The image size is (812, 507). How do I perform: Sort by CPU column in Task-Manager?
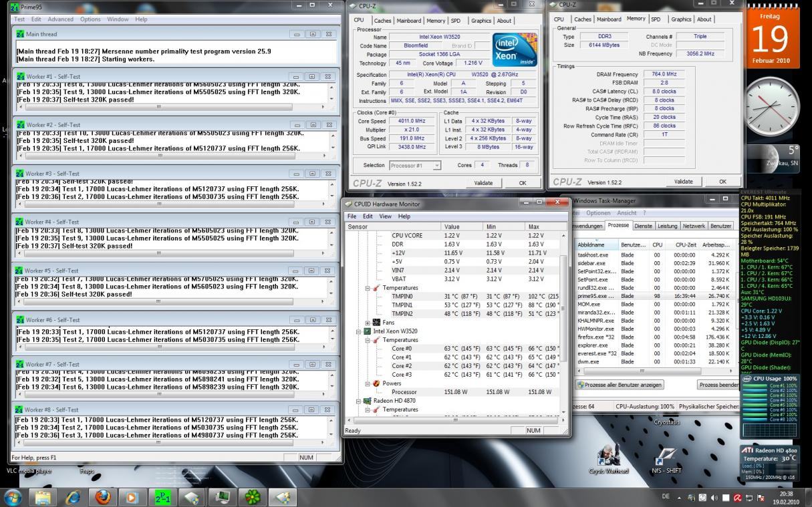pos(658,245)
